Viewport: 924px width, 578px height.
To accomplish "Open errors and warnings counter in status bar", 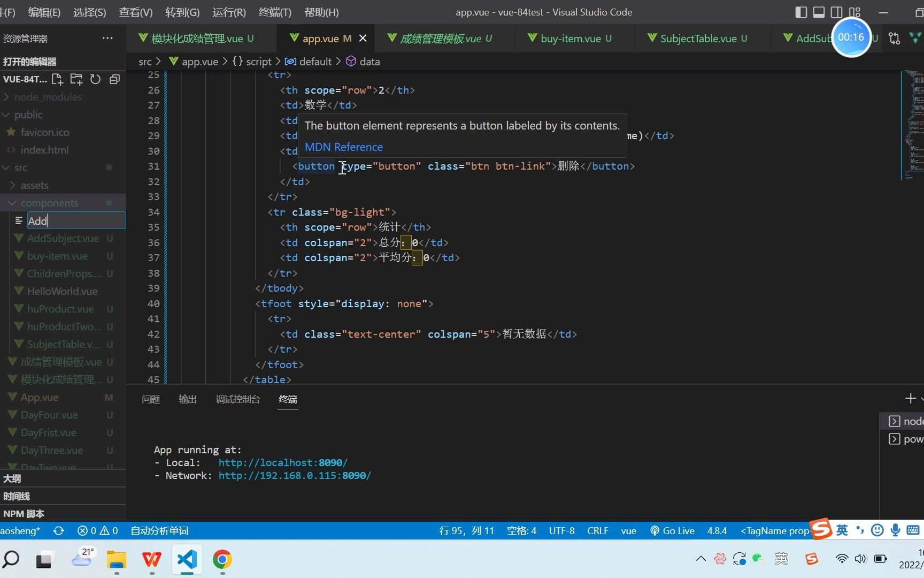I will 98,530.
